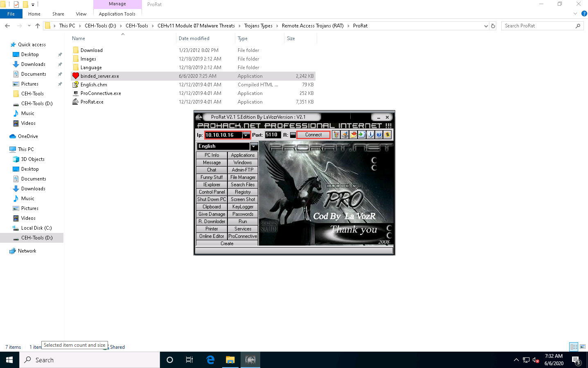The width and height of the screenshot is (588, 368).
Task: Open the IP address dropdown arrow
Action: (246, 135)
